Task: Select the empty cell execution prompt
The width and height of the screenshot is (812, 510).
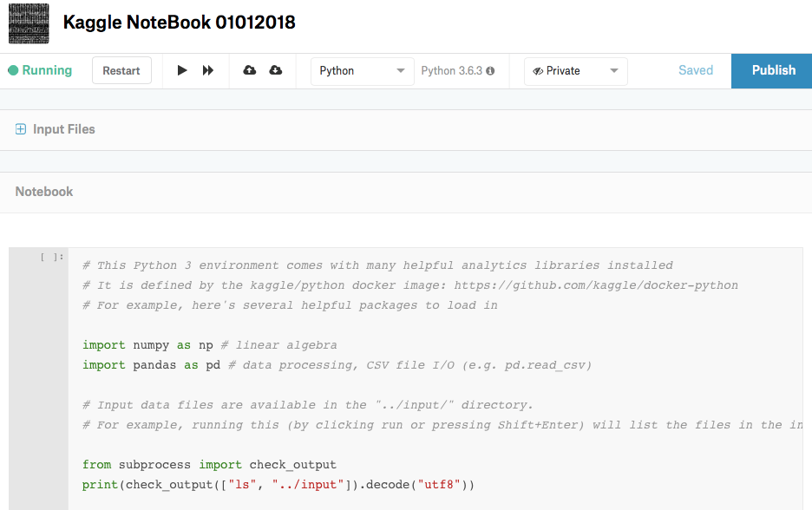Action: pos(52,257)
